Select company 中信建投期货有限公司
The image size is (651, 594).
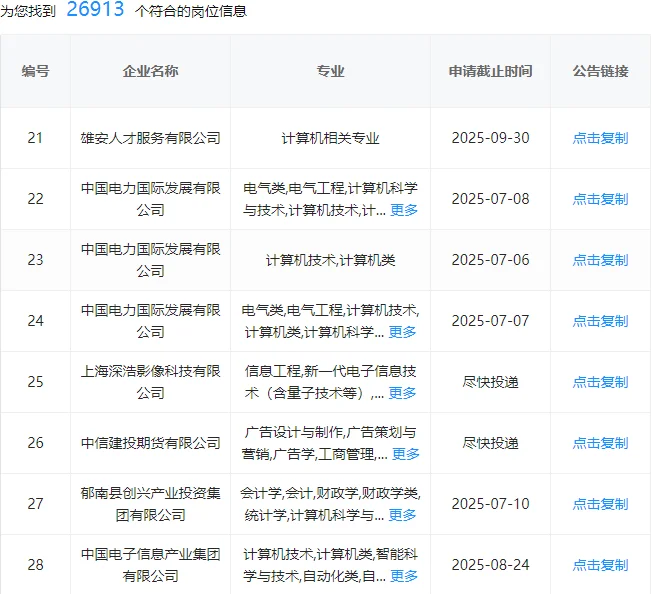tap(150, 443)
